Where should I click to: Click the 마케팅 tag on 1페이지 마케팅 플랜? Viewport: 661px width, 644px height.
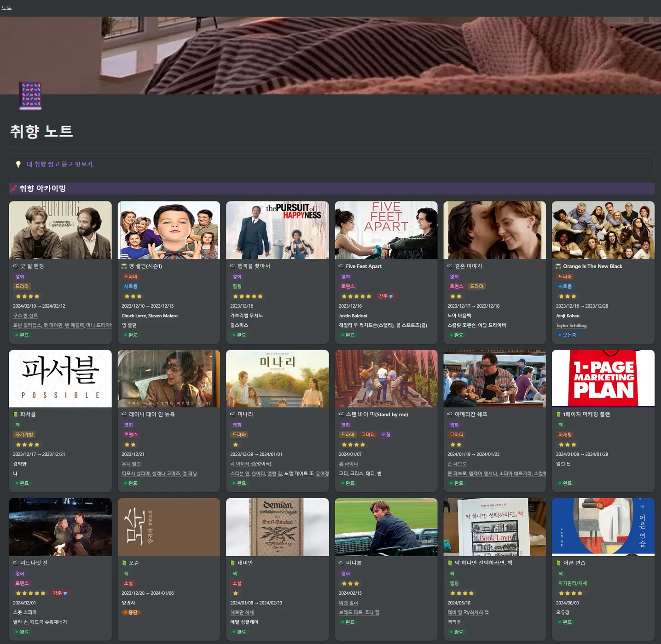point(565,435)
